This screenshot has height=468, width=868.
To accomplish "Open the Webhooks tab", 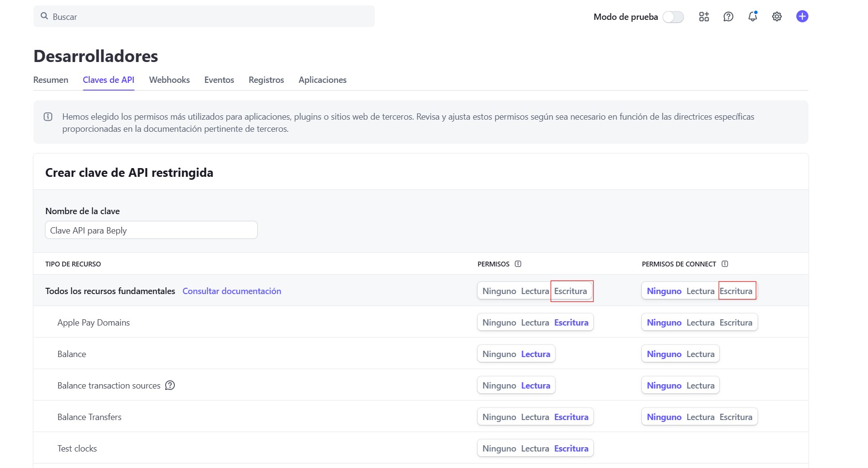I will [170, 80].
